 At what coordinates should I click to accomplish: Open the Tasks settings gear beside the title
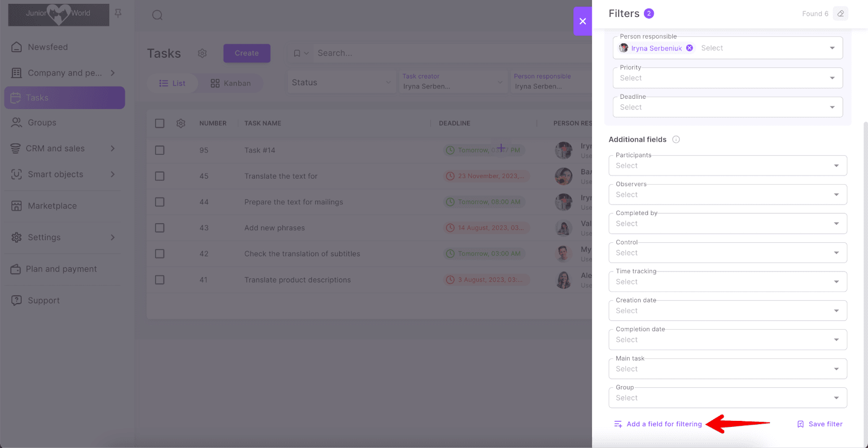point(202,53)
